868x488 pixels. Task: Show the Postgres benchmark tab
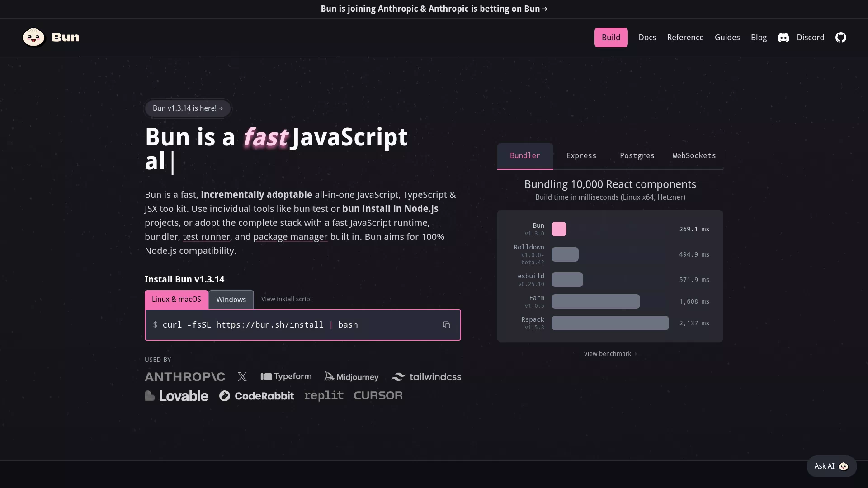click(x=637, y=156)
